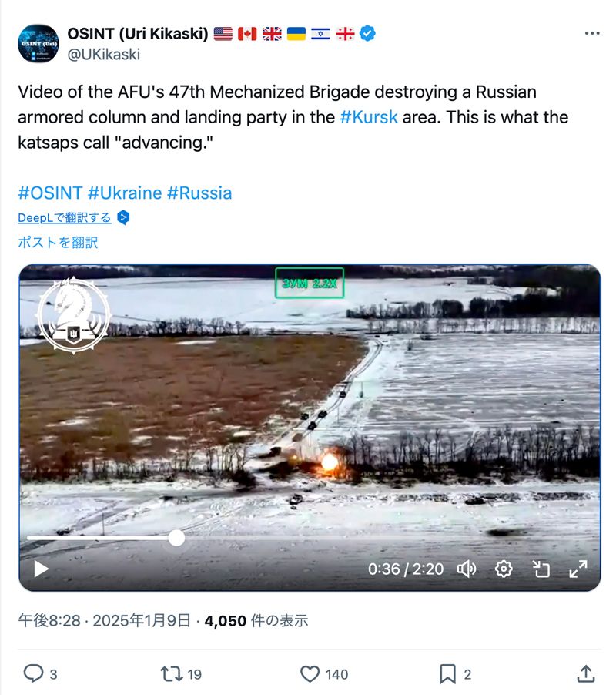Expand the video to fullscreen
Viewport: 616px width, 695px height.
click(578, 569)
